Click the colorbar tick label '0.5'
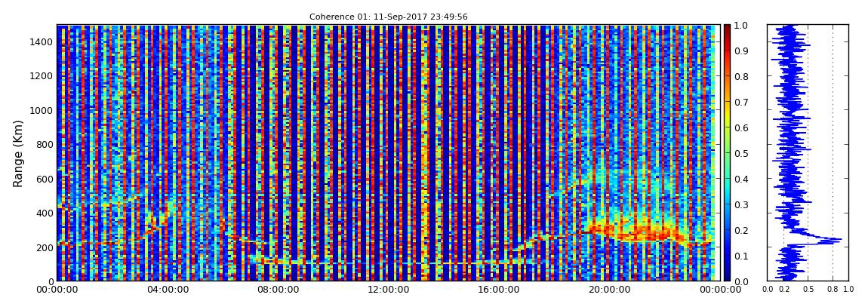The image size is (868, 307). (x=740, y=153)
